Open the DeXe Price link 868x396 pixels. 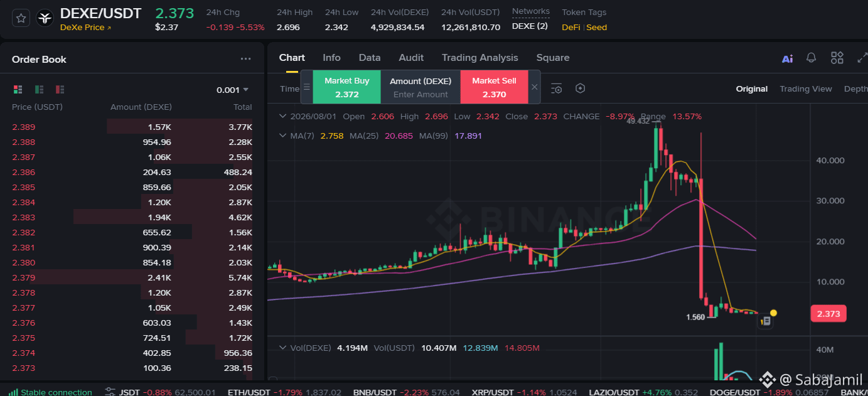pos(85,28)
